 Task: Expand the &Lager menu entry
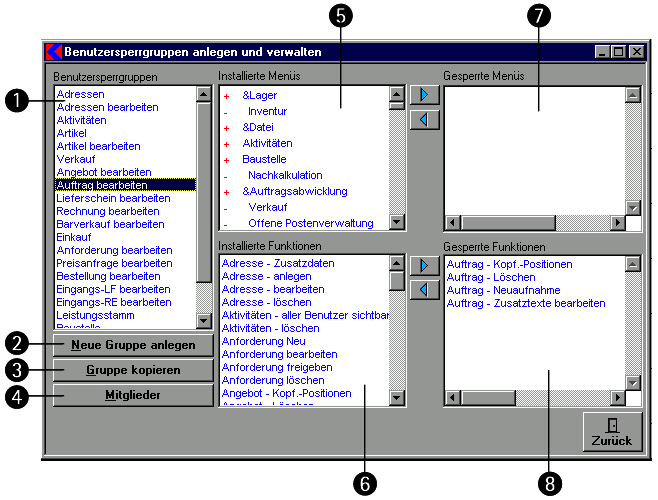(x=226, y=95)
